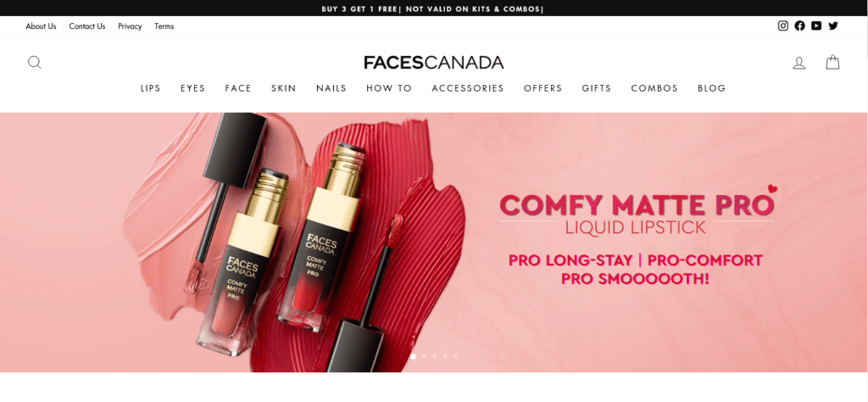Jump to the last carousel slide dot
This screenshot has width=868, height=402.
455,356
